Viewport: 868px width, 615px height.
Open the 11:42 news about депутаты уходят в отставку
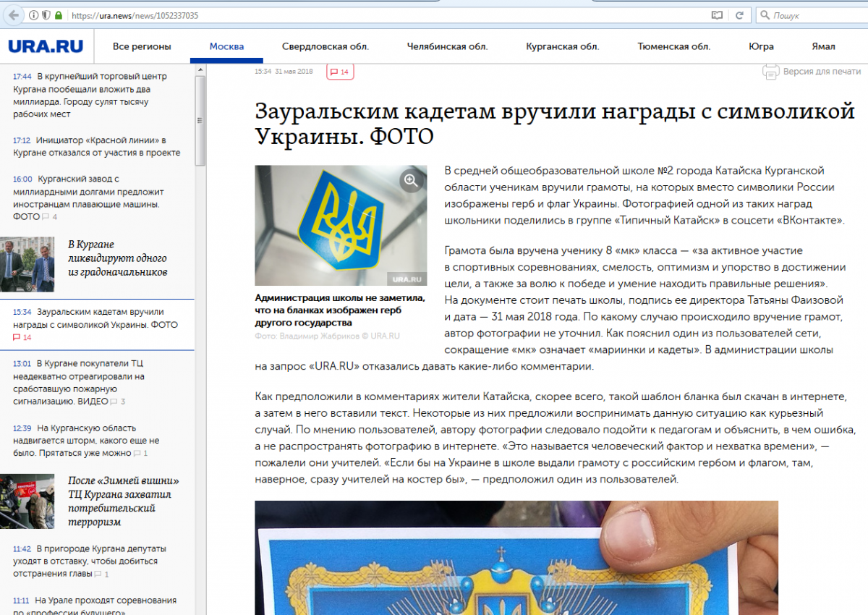tap(89, 561)
